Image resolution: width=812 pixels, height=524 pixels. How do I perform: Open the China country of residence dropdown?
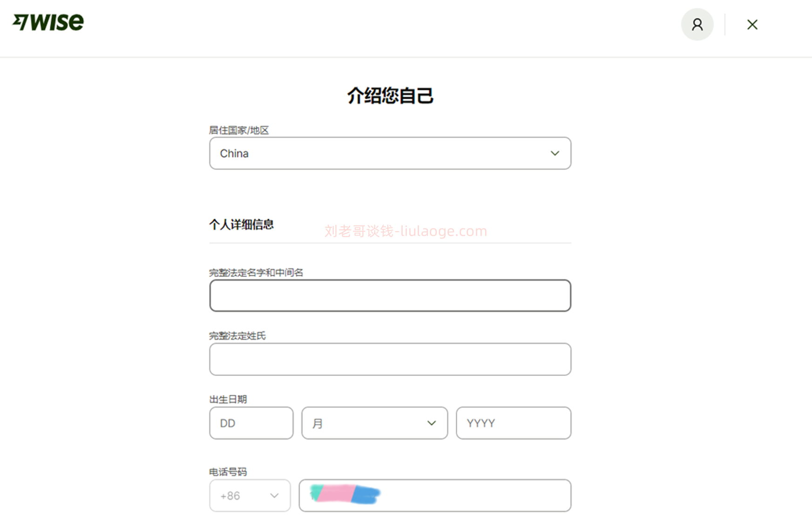pos(390,153)
